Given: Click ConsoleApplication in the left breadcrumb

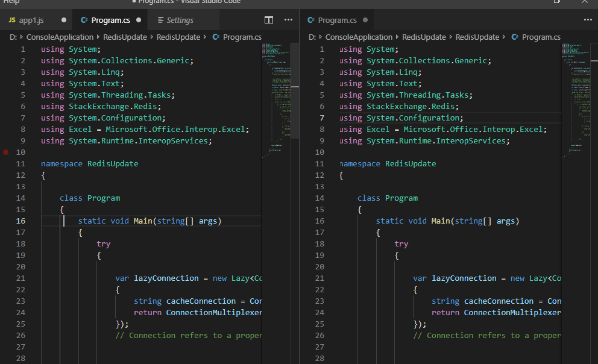Looking at the screenshot, I should (x=60, y=37).
